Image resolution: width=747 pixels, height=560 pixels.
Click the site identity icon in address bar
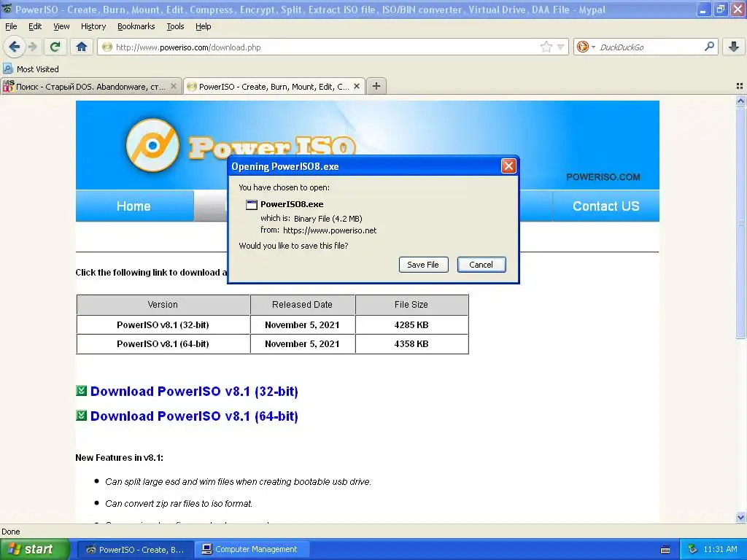tap(107, 47)
